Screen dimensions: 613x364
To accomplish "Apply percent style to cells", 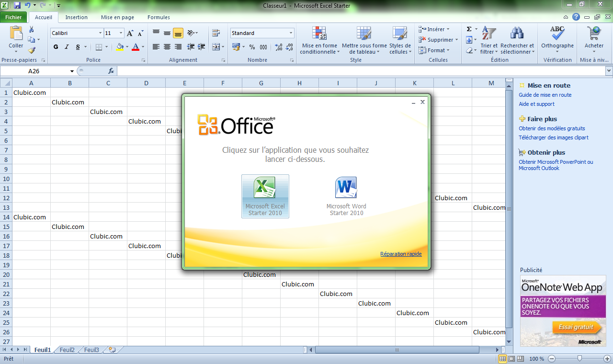I will coord(252,47).
